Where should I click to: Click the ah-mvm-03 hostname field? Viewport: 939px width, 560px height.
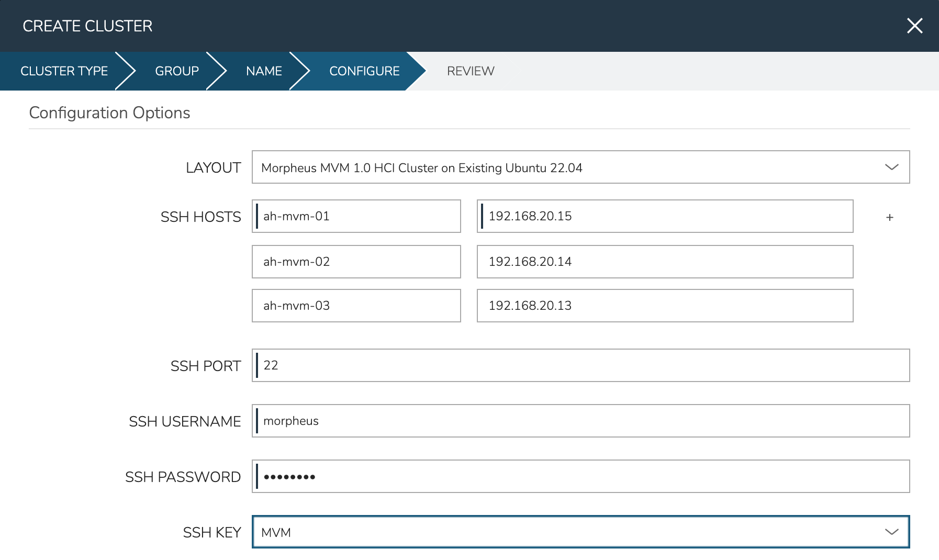click(x=356, y=306)
